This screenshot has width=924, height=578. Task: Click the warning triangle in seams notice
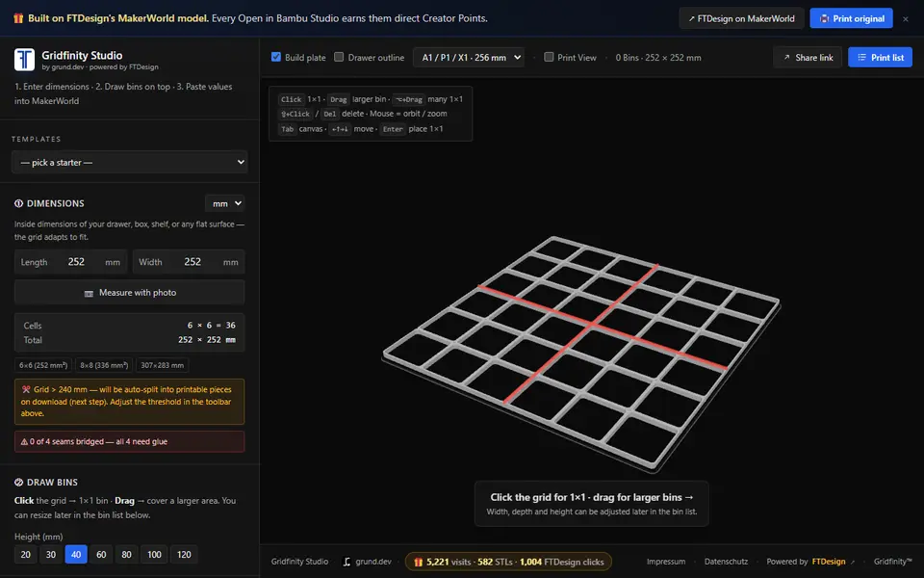[x=24, y=441]
